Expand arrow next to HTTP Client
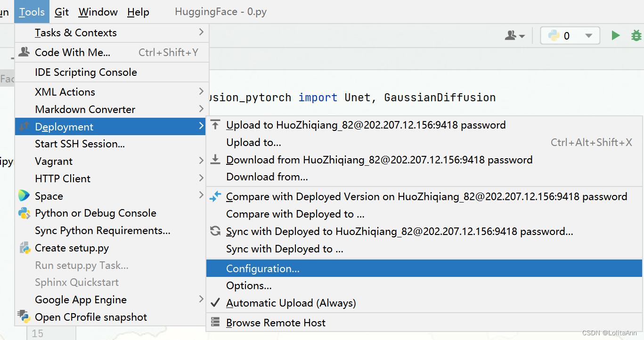The height and width of the screenshot is (340, 644). click(201, 178)
